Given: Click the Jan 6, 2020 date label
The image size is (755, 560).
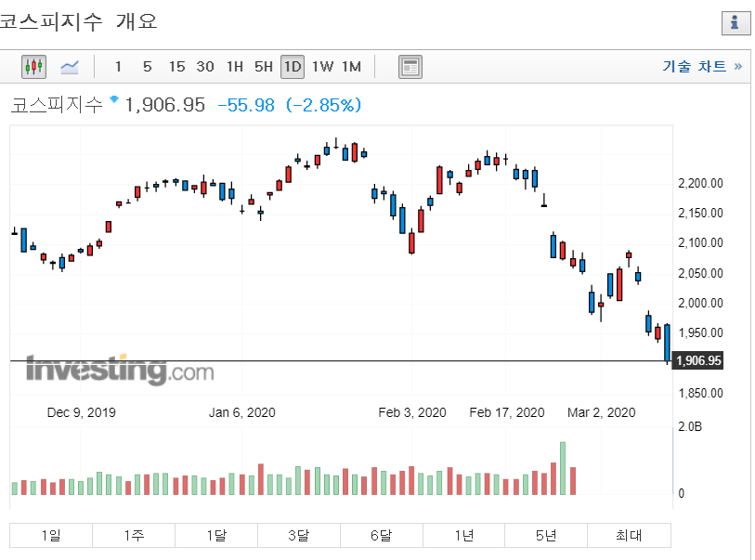Looking at the screenshot, I should [x=241, y=412].
